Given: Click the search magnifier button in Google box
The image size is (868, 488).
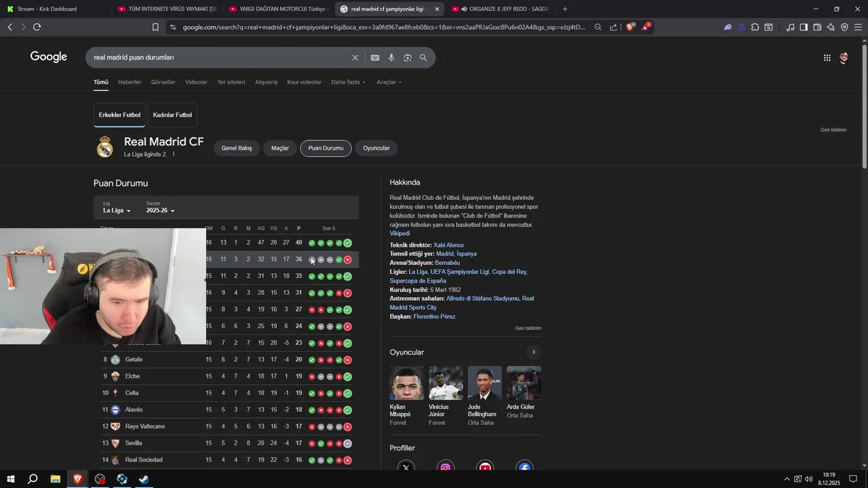Looking at the screenshot, I should [x=423, y=58].
